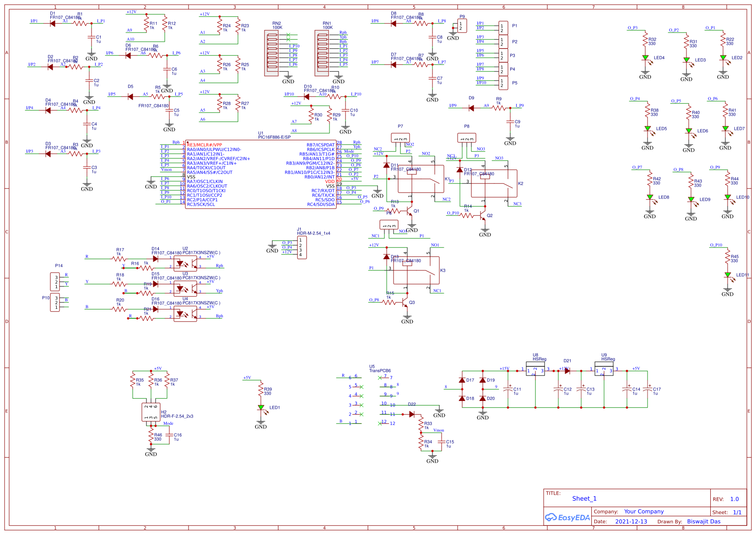
Task: Click the 'Your Company' company field
Action: coord(644,512)
